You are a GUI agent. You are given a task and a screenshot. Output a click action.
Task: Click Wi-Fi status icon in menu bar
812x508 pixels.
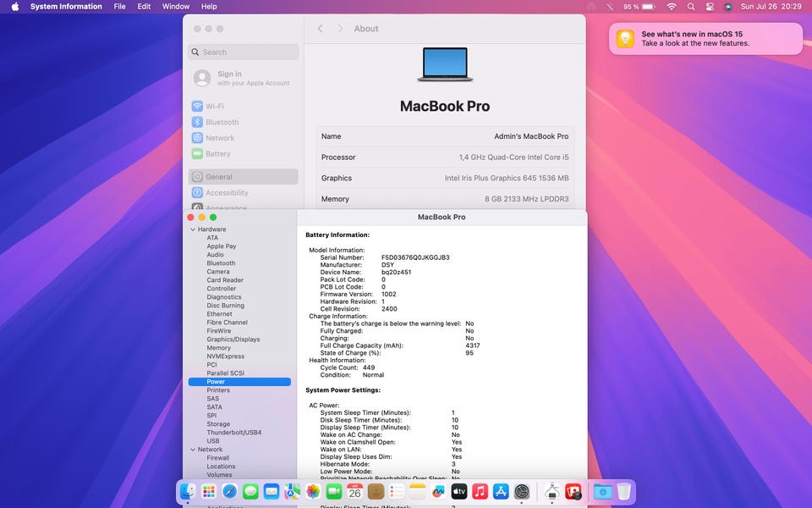(671, 7)
